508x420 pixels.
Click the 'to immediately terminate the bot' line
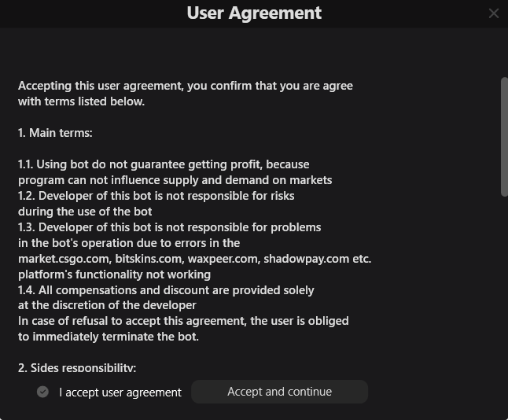tap(109, 337)
